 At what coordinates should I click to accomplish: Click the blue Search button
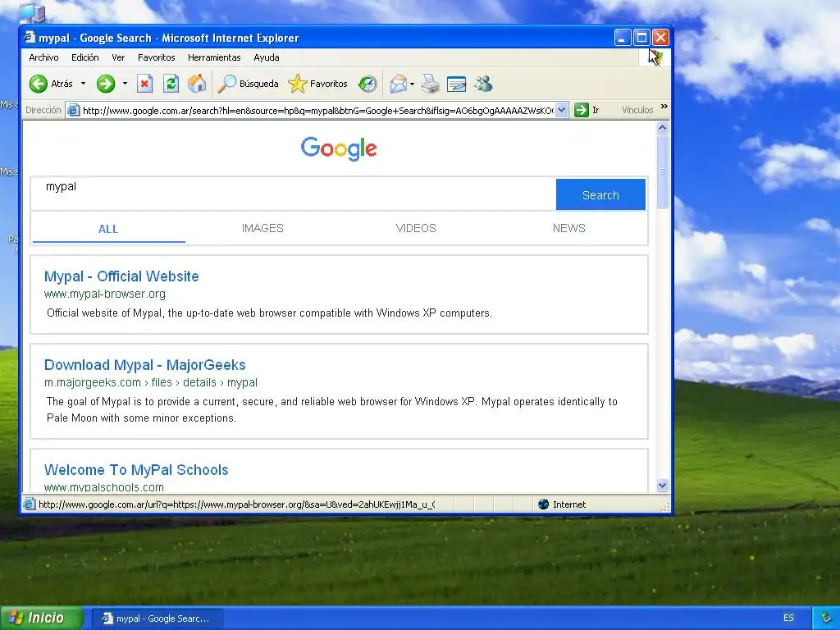tap(600, 194)
